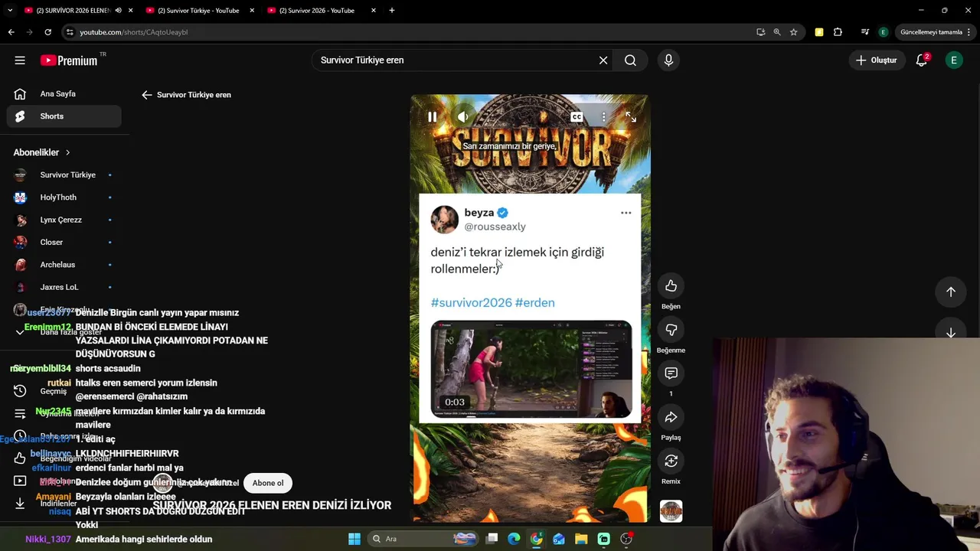Like the Short with Beğen

671,286
